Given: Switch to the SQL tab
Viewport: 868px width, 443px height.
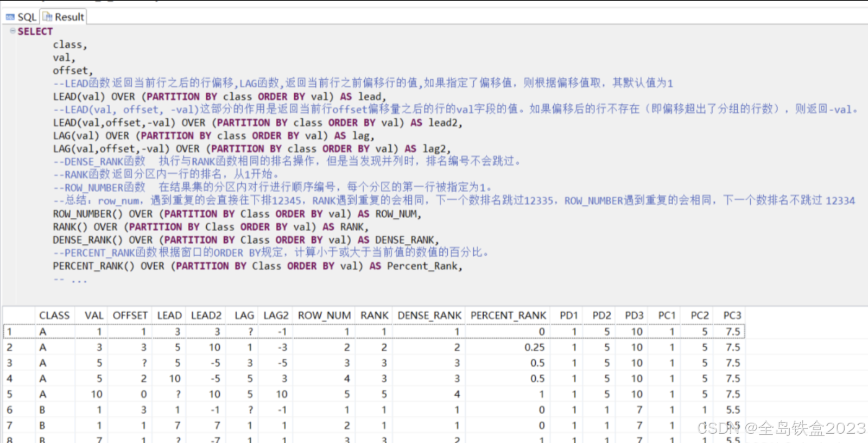Looking at the screenshot, I should (21, 17).
